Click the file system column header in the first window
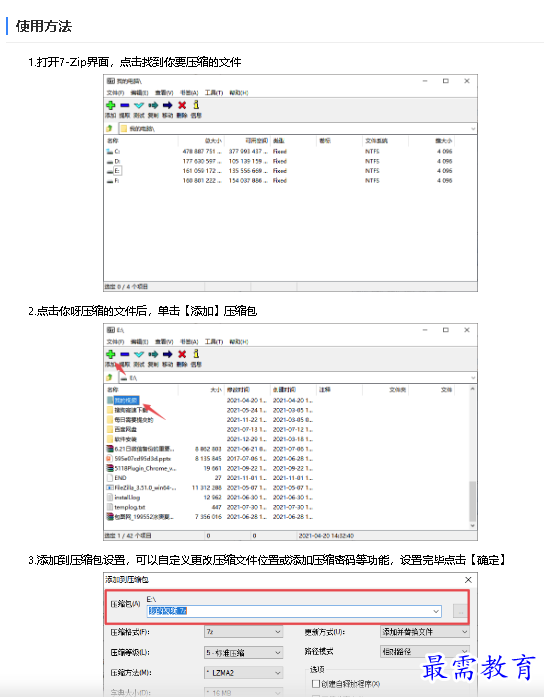The width and height of the screenshot is (544, 699). pos(385,141)
